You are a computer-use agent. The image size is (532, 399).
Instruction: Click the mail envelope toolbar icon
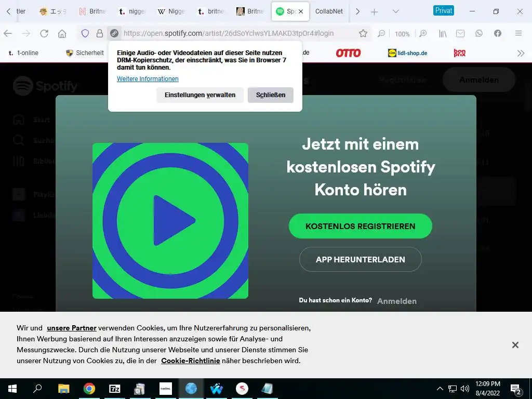point(460,33)
